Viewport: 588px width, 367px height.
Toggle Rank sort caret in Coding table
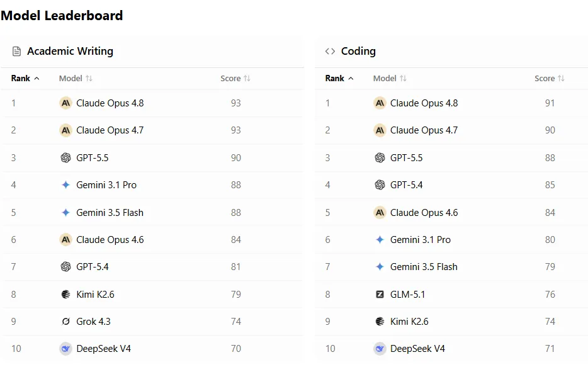[351, 78]
